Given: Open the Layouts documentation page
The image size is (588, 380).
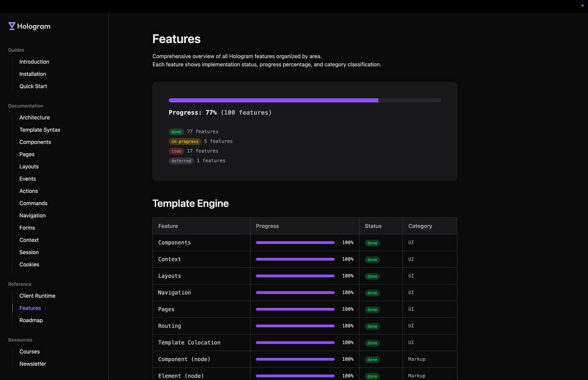Looking at the screenshot, I should pyautogui.click(x=29, y=166).
